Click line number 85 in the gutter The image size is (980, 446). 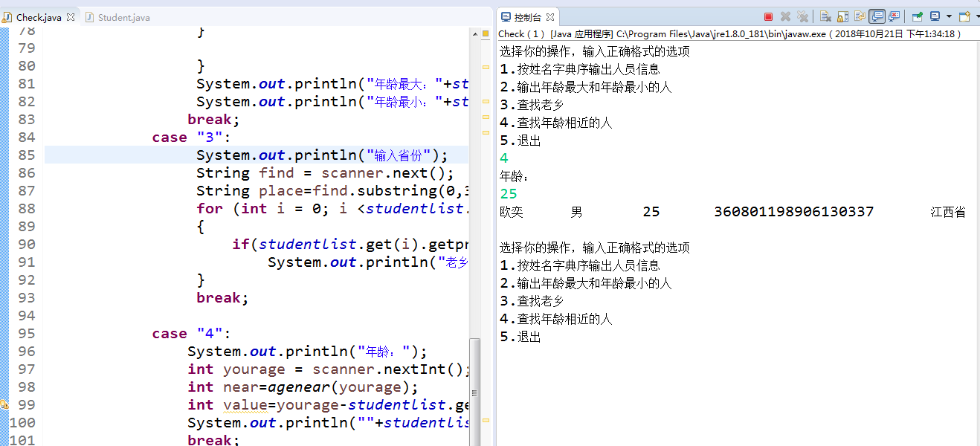tap(26, 155)
